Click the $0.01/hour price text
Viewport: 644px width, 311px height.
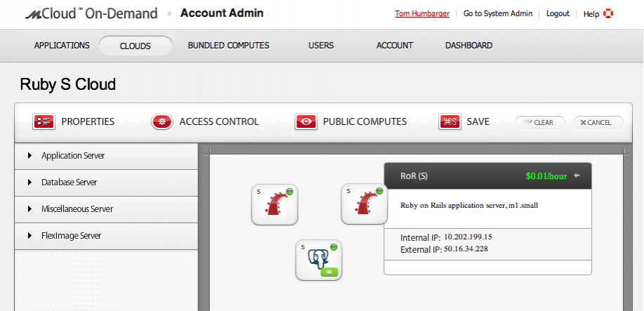tap(546, 176)
